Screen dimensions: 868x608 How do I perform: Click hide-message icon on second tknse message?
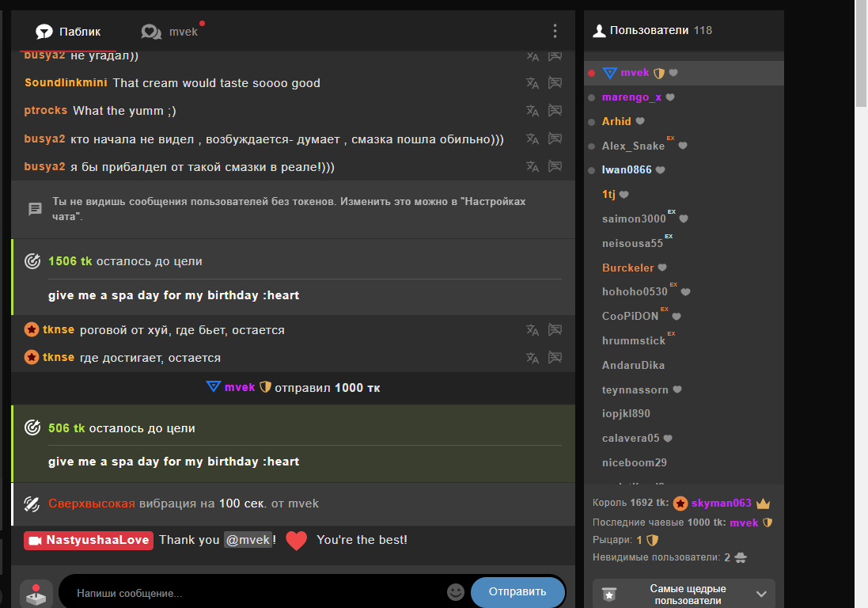click(555, 358)
